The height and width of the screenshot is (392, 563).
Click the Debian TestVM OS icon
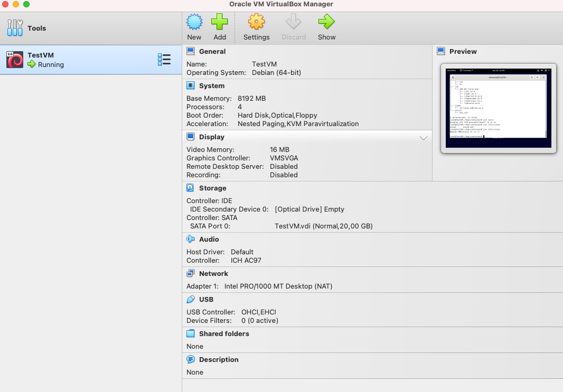(15, 60)
